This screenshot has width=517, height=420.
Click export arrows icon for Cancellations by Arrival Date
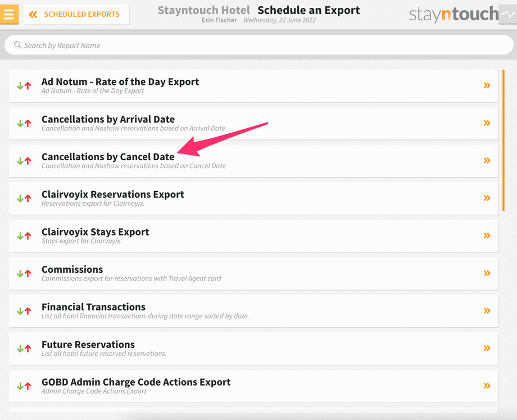24,123
